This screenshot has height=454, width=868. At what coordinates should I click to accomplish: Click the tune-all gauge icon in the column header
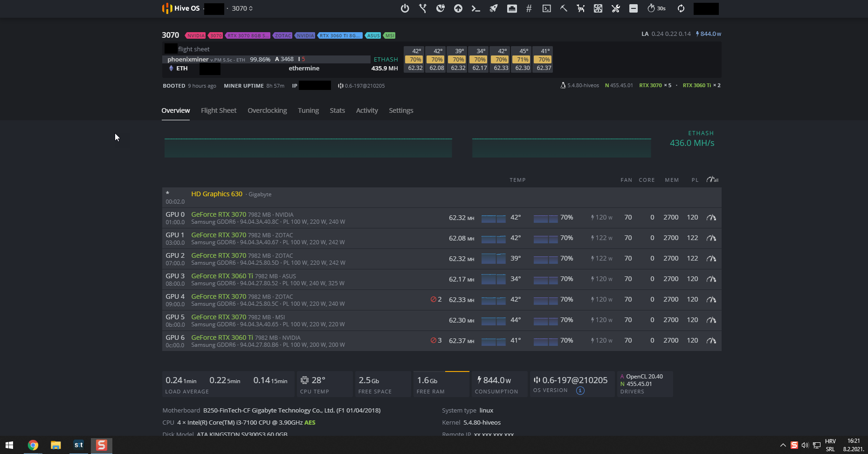pos(712,179)
